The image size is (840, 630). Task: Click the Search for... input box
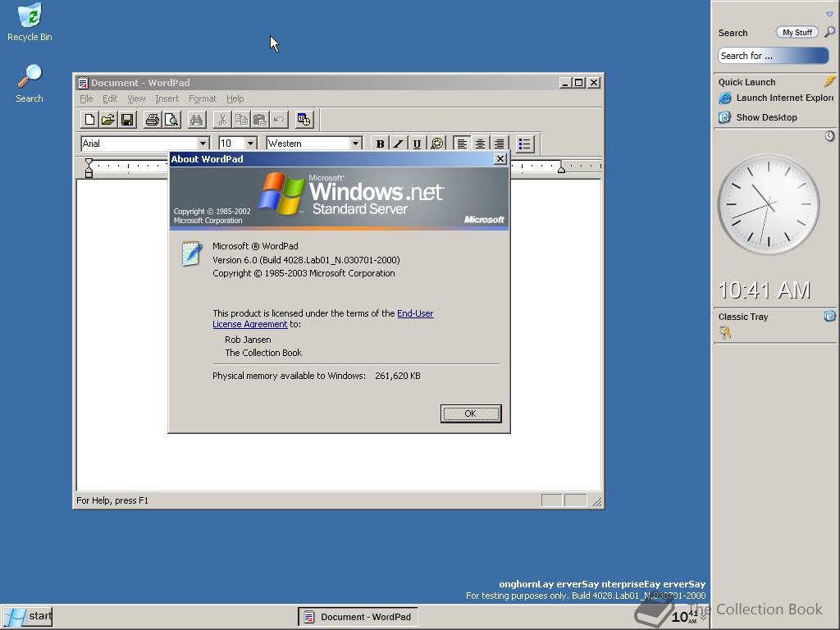coord(773,56)
